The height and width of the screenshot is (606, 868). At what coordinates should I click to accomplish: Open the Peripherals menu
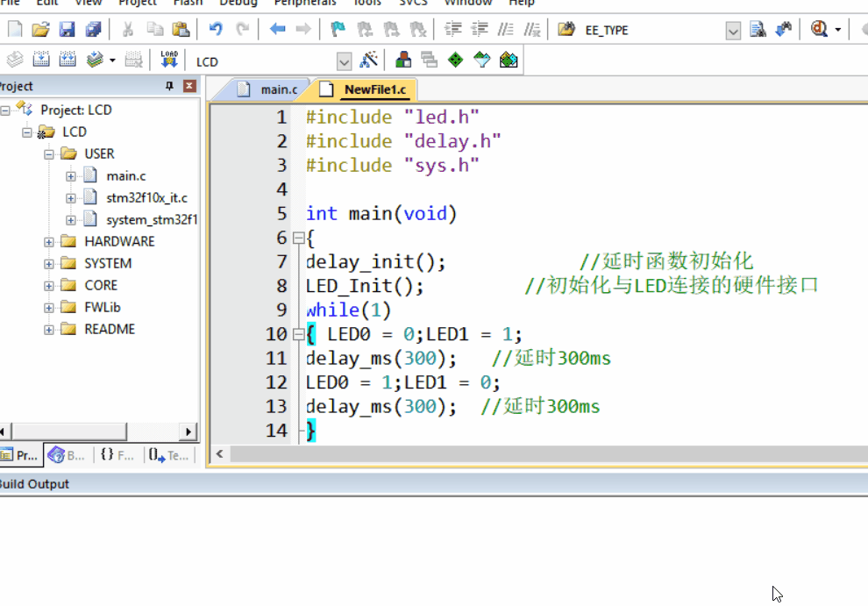tap(304, 4)
